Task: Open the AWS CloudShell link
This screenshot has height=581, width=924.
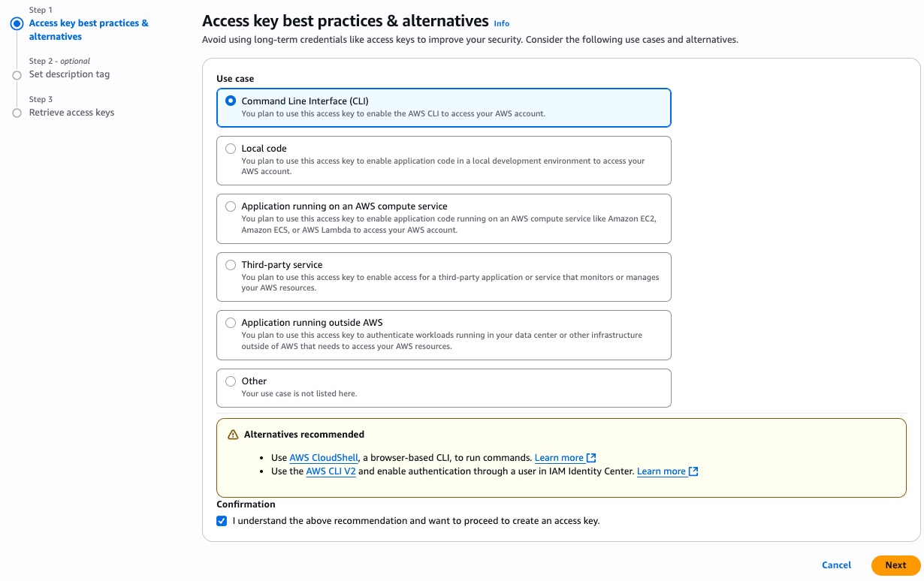Action: 323,457
